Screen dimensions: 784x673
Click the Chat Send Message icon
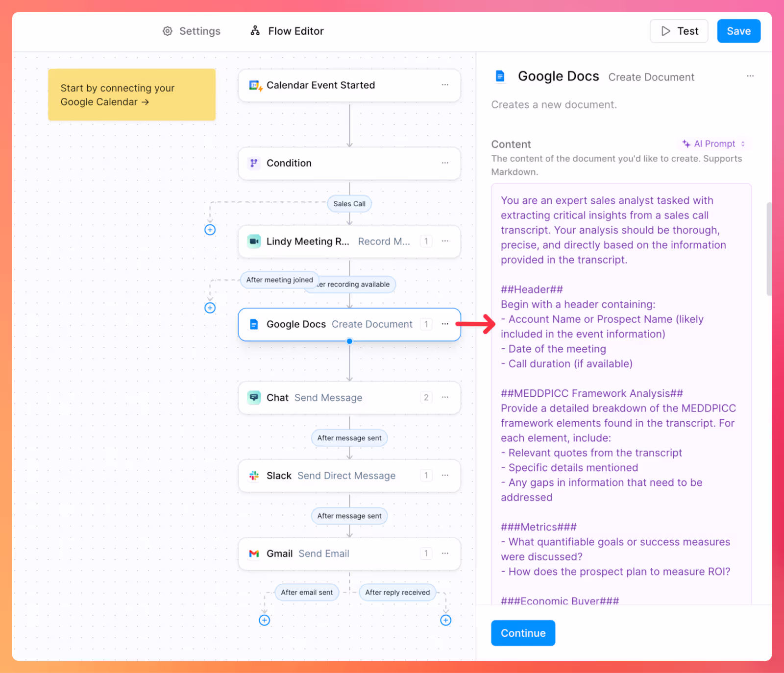click(254, 397)
